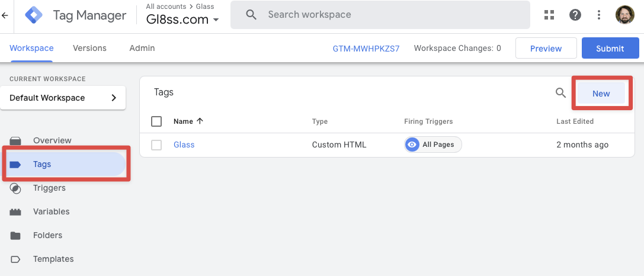Switch to the Workspace tab
Screen dimensions: 644x276
point(31,48)
